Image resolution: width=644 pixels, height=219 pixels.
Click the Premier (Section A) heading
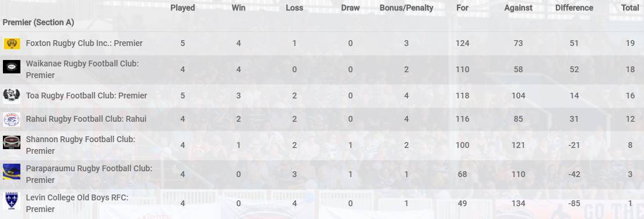(38, 23)
